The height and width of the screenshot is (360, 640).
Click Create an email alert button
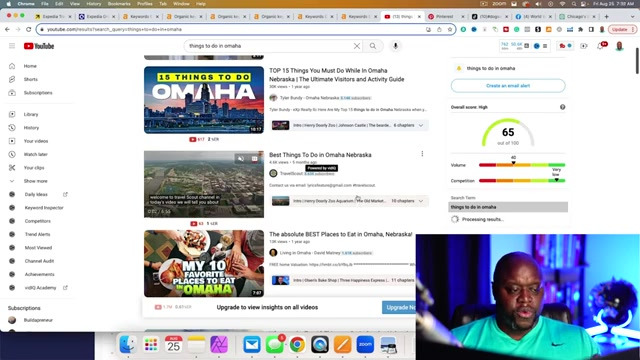[x=508, y=86]
